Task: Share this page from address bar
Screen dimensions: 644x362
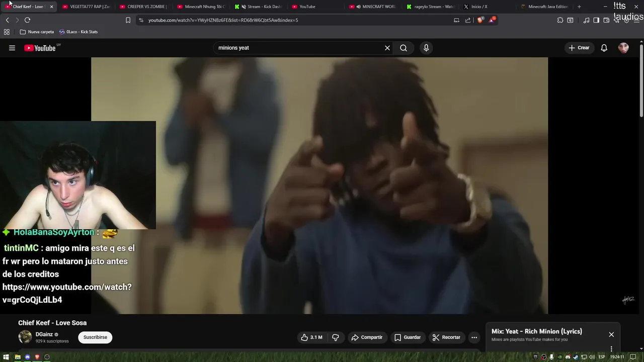Action: pos(468,20)
